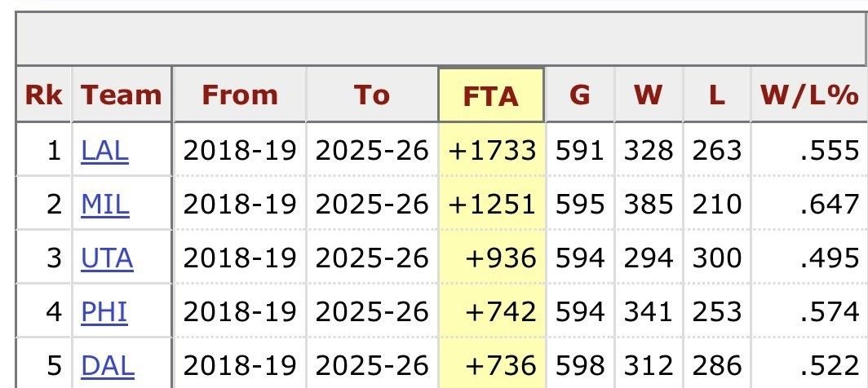Click the .647 win percentage cell
The image size is (868, 388).
coord(833,205)
